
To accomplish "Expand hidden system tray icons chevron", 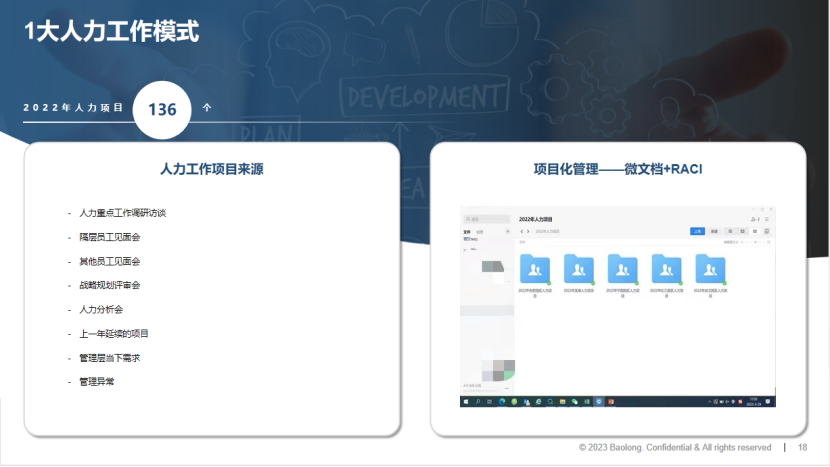I will coord(709,402).
